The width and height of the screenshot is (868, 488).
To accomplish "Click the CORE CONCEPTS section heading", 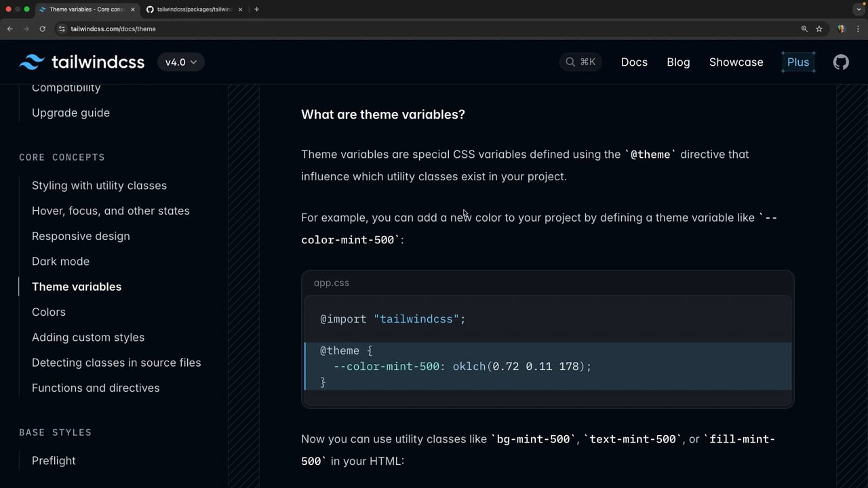I will point(62,157).
